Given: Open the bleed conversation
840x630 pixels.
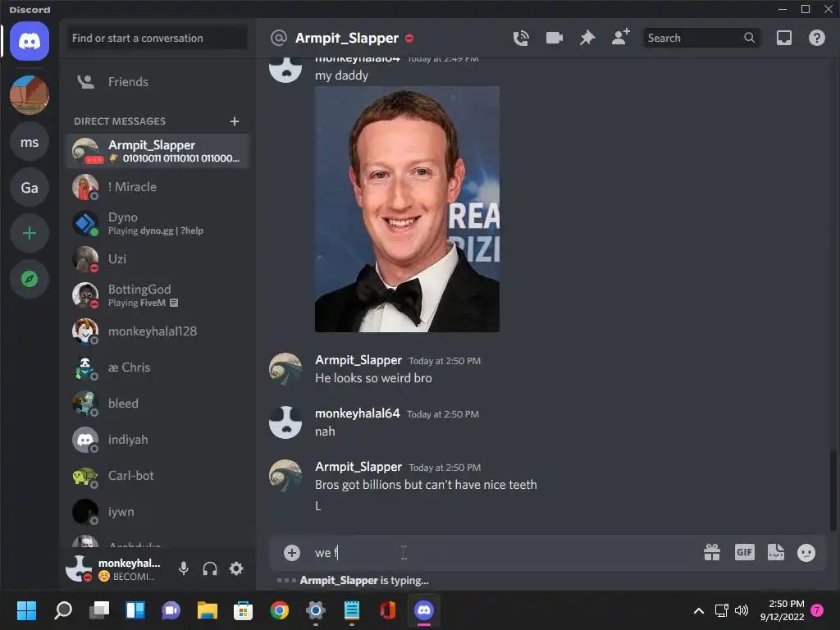Looking at the screenshot, I should [x=158, y=404].
